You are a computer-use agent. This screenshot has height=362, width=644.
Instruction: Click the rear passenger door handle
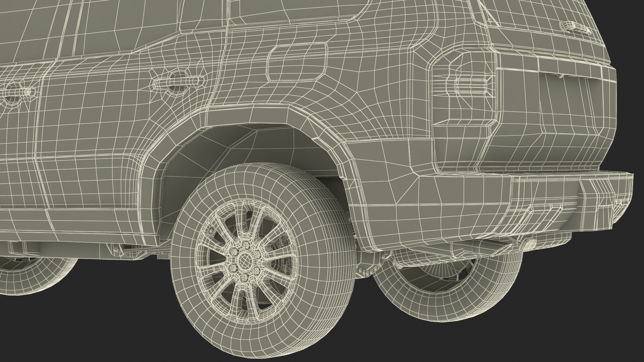pos(178,83)
